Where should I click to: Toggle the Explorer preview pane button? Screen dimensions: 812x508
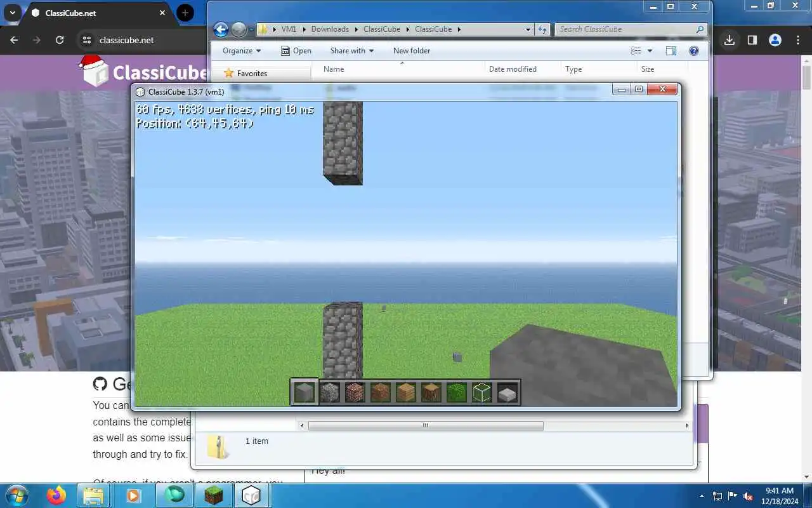[x=671, y=51]
